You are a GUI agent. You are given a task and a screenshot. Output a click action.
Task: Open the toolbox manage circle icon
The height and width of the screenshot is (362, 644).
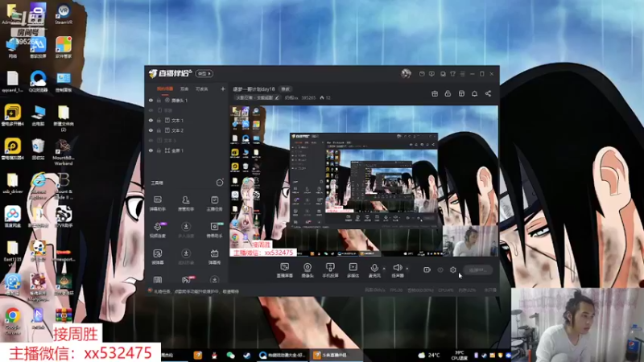[220, 183]
